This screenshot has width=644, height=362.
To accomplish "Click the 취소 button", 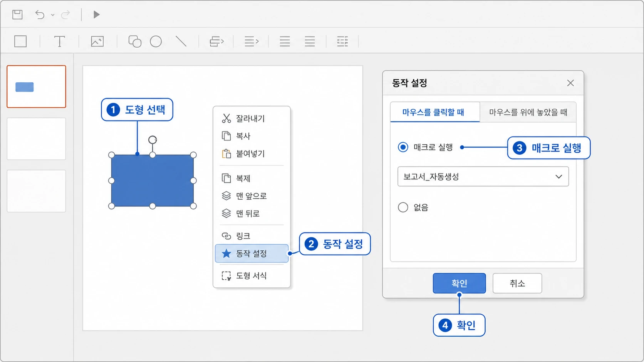I will tap(517, 283).
